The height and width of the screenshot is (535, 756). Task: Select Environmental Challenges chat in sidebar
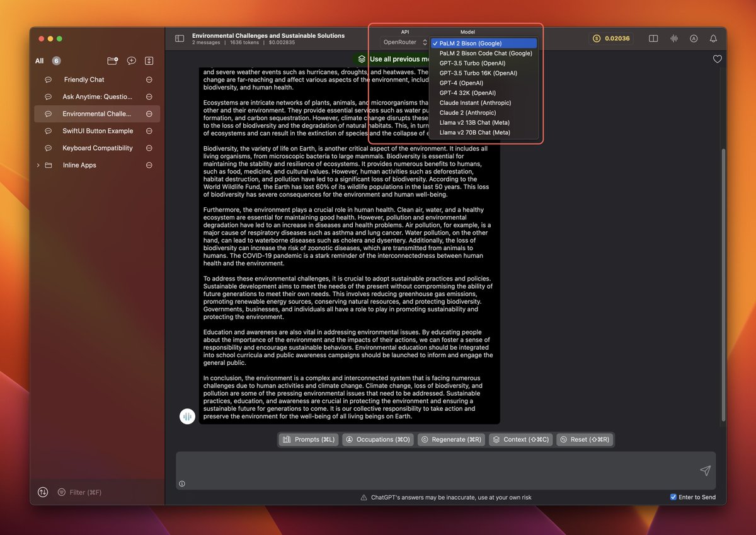click(97, 114)
